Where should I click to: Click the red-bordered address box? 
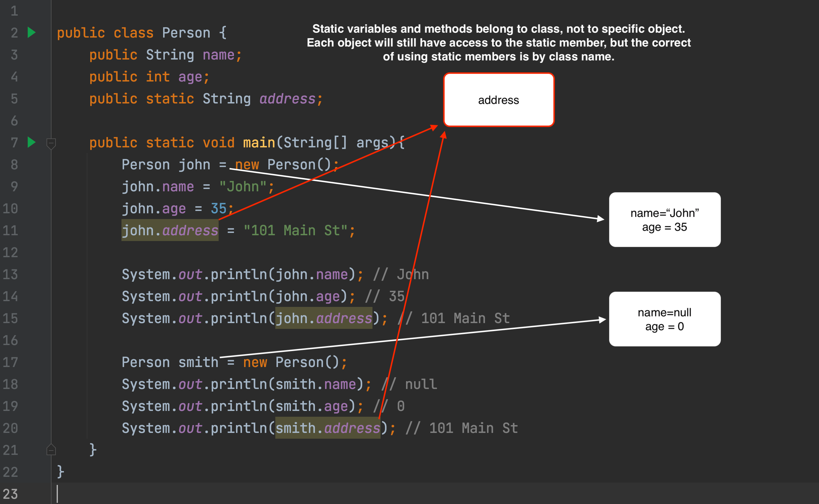click(x=499, y=100)
